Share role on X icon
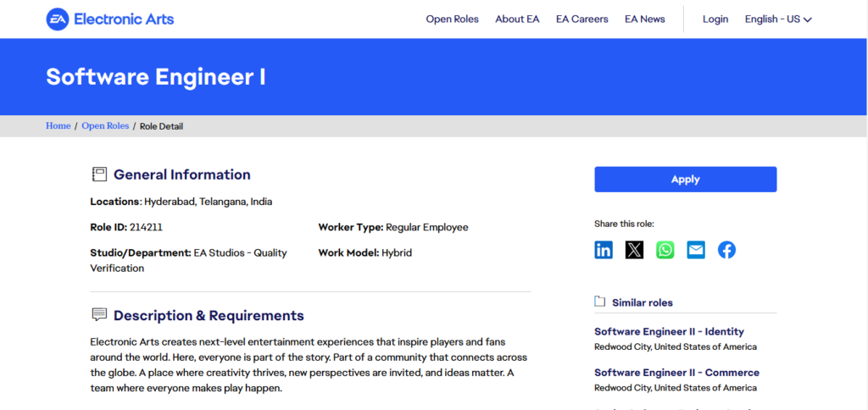This screenshot has height=410, width=868. pos(634,250)
